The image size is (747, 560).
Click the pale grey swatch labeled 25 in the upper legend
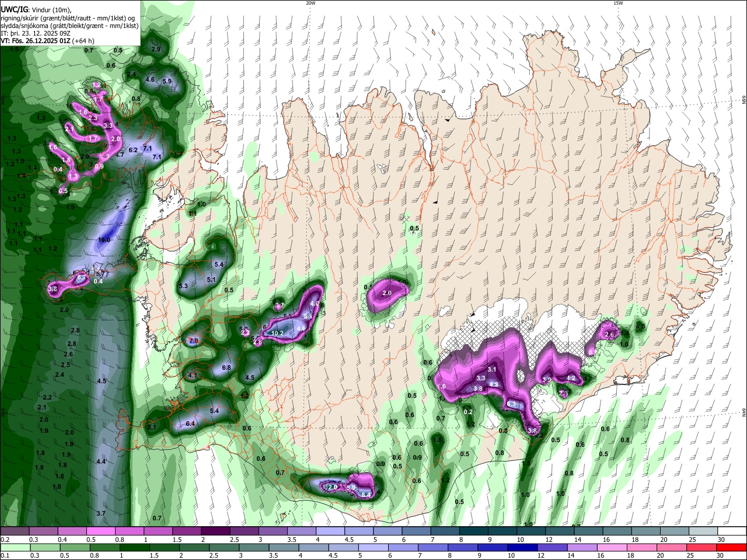coord(703,531)
